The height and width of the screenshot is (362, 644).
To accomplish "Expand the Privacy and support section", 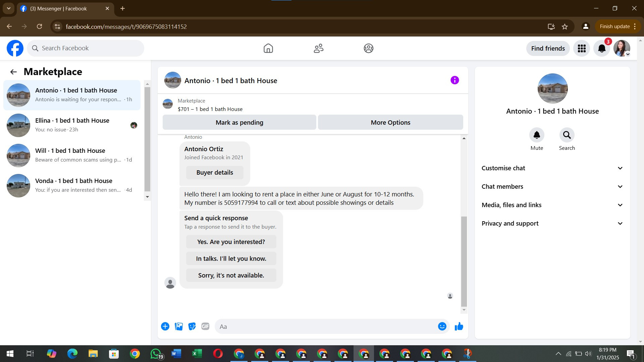I will [x=552, y=224].
